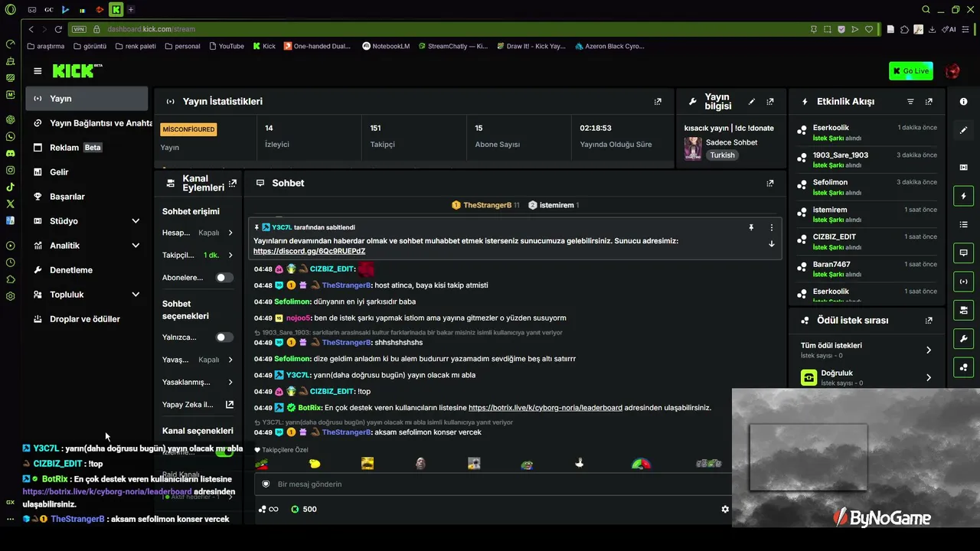The image size is (980, 551).
Task: Open the YouTube bookmark
Action: click(226, 46)
